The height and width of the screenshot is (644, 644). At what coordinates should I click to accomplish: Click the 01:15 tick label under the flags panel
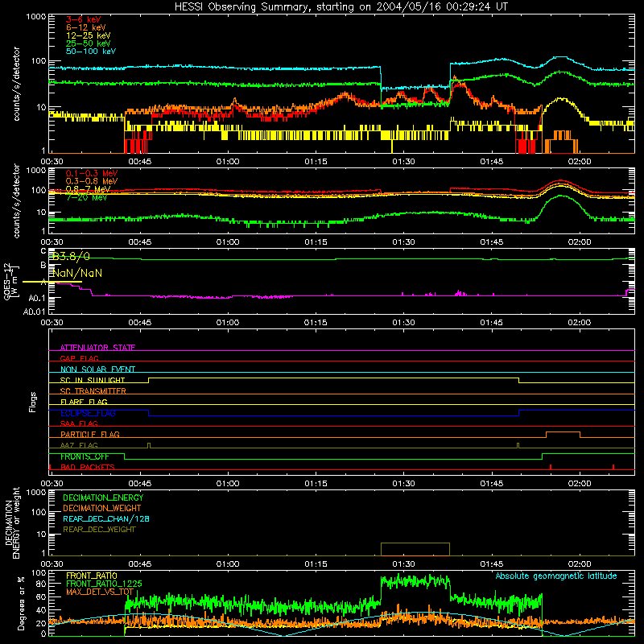[316, 484]
